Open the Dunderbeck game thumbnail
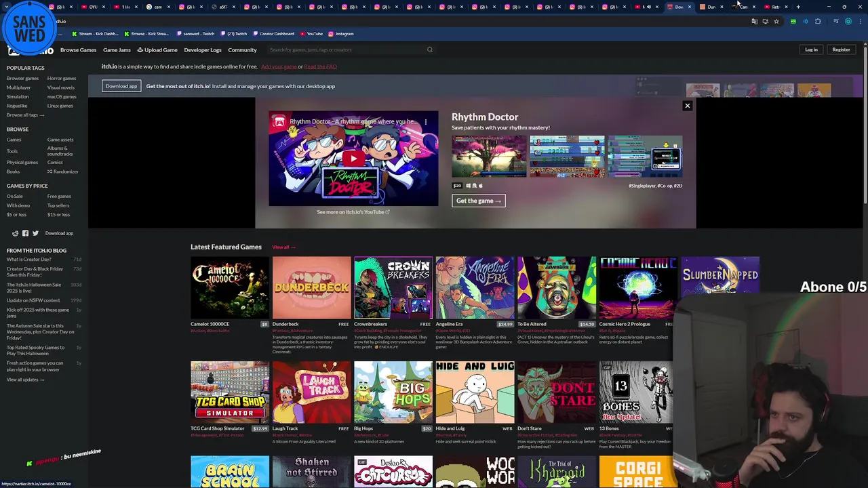The width and height of the screenshot is (868, 488). tap(311, 287)
